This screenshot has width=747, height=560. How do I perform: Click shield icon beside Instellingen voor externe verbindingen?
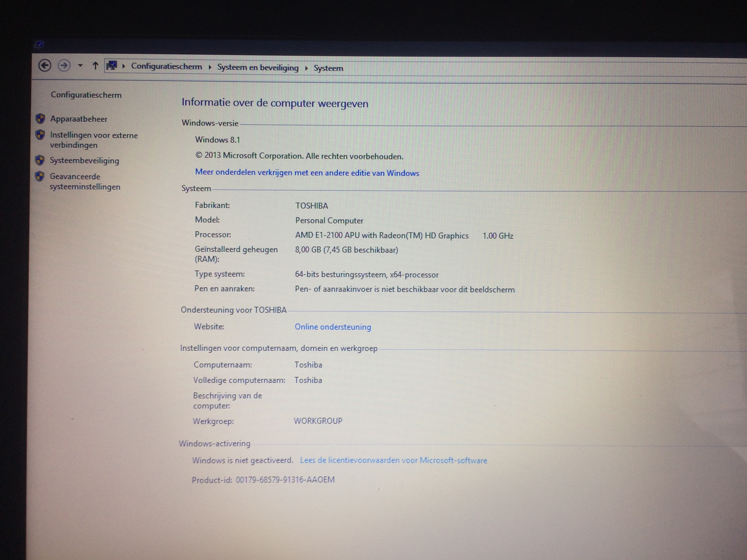click(40, 135)
